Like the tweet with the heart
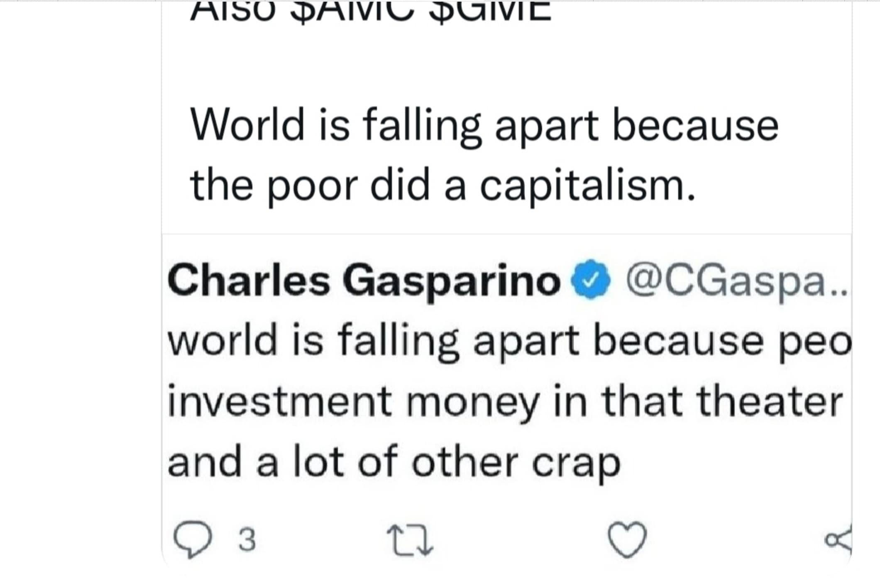880x588 pixels. (x=627, y=539)
